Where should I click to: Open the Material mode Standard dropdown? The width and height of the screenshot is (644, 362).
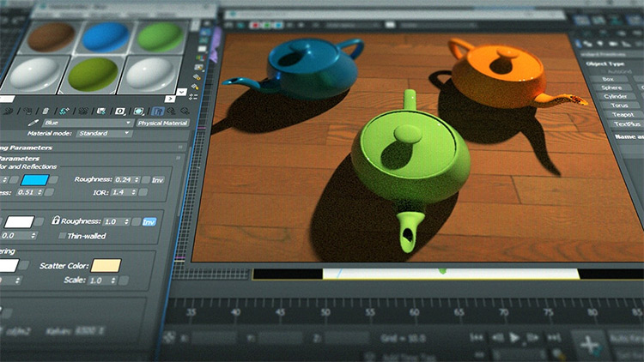(104, 133)
